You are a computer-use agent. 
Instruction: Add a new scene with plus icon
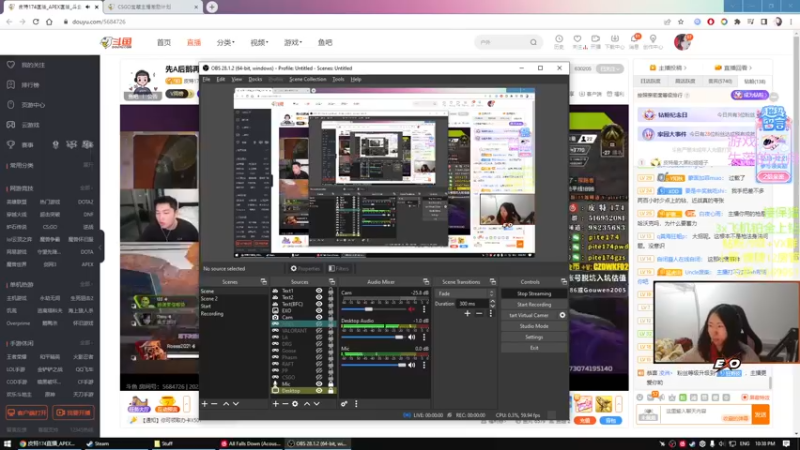[x=205, y=404]
